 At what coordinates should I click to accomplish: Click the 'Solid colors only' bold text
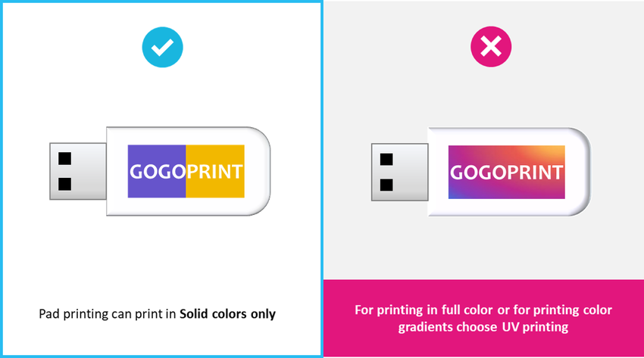[227, 313]
